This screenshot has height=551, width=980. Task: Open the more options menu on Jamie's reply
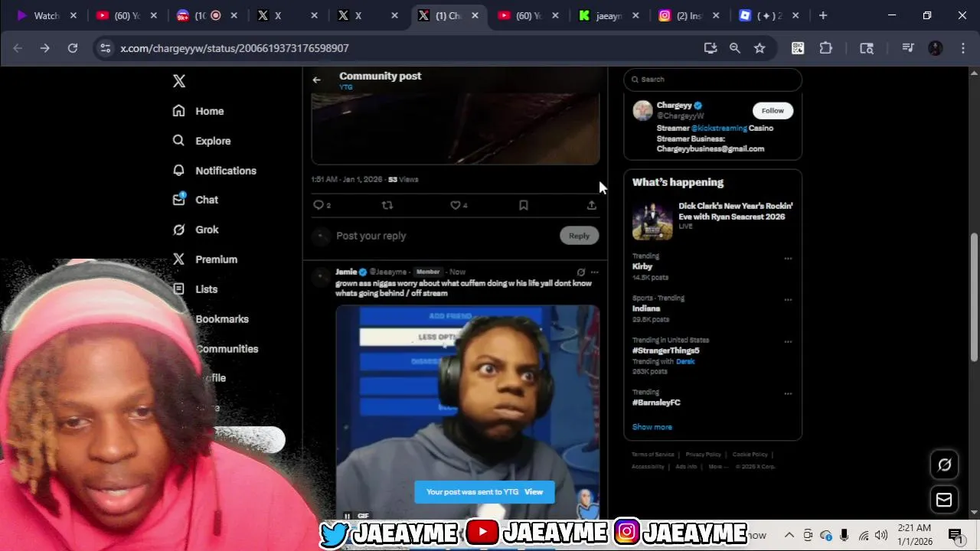click(595, 272)
